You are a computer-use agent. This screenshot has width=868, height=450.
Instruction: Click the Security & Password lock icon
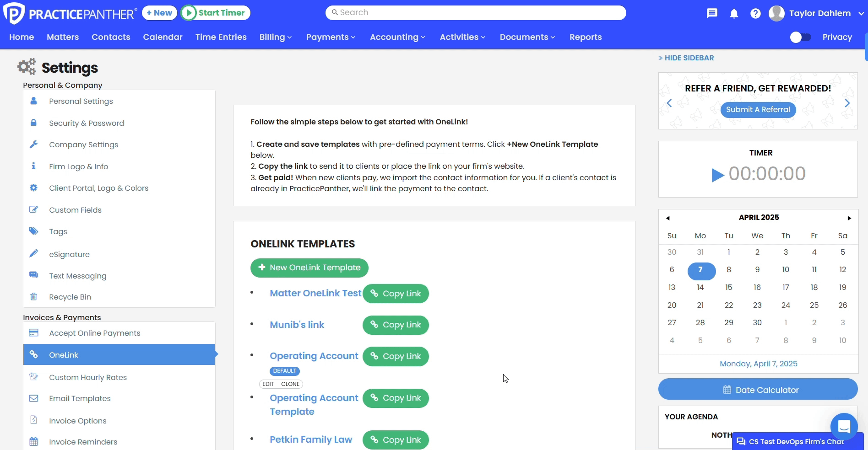click(x=33, y=123)
